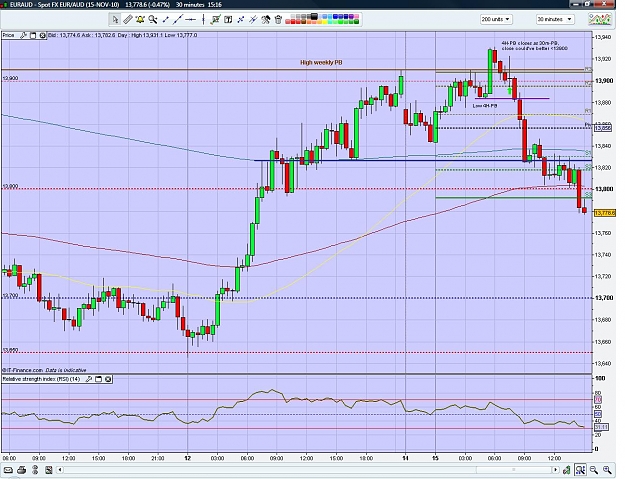Click the Price panel window icon
625x479 pixels.
[x=33, y=35]
